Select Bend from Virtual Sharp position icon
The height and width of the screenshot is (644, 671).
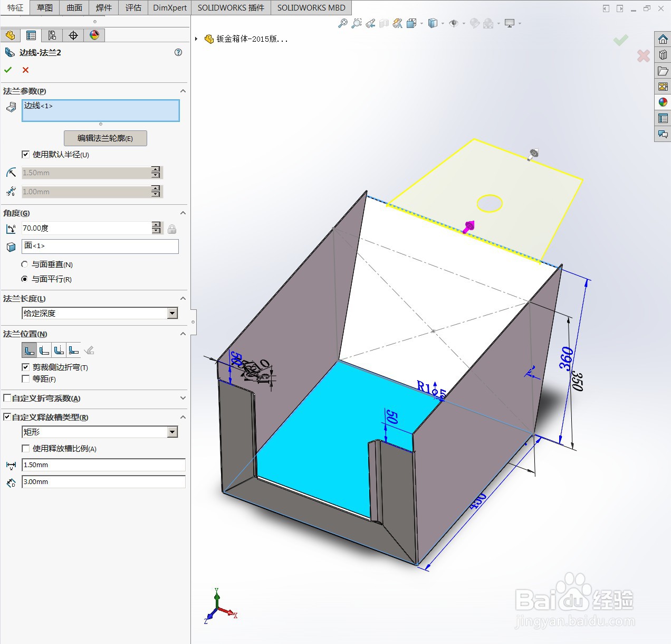click(x=74, y=350)
